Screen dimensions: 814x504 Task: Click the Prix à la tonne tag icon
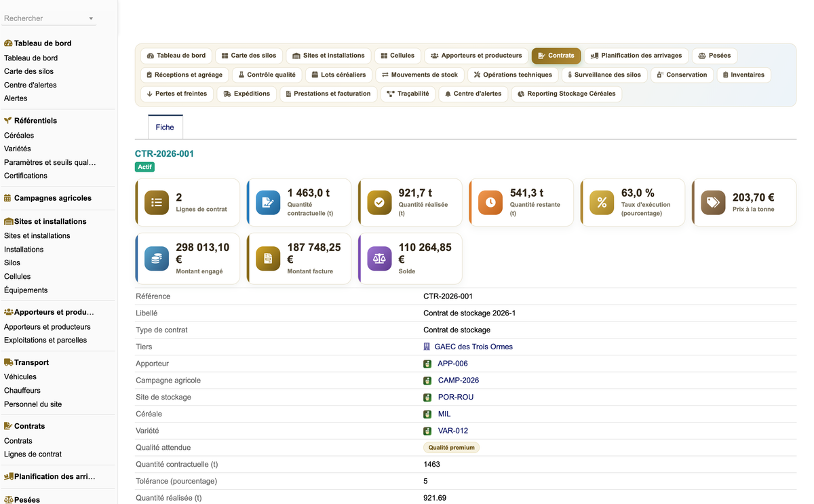713,202
